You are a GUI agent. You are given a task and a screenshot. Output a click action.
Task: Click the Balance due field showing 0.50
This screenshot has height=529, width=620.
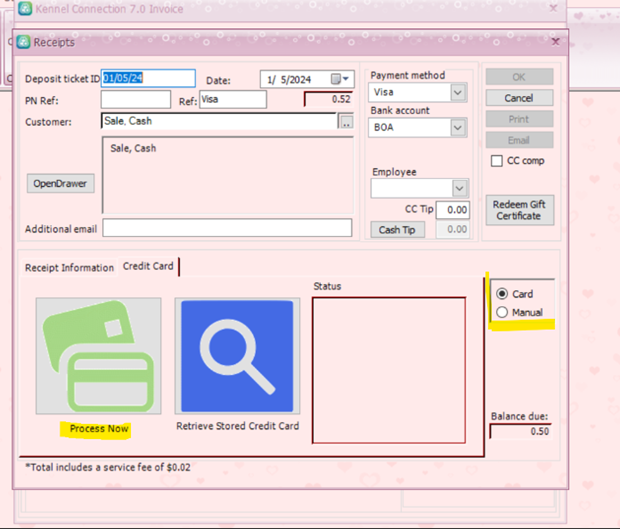pos(520,431)
